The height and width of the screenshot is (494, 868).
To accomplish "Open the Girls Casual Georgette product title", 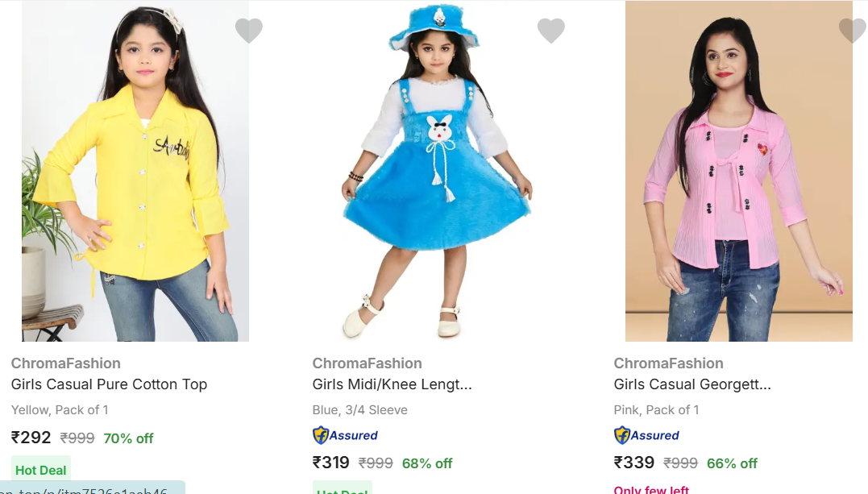I will 692,384.
